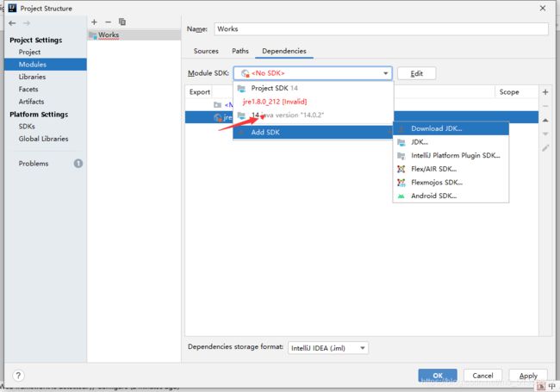Close the Project Structure dialog
The width and height of the screenshot is (560, 392).
point(543,9)
